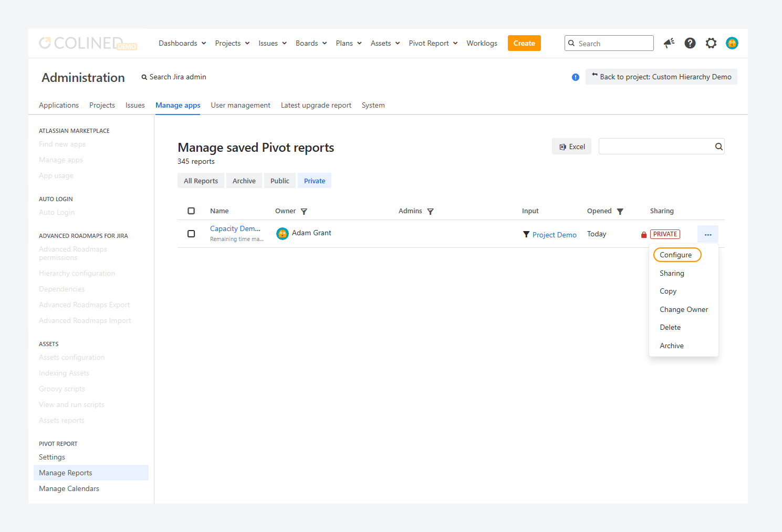Open Groovy scripts in sidebar
This screenshot has height=532, width=782.
(61, 389)
